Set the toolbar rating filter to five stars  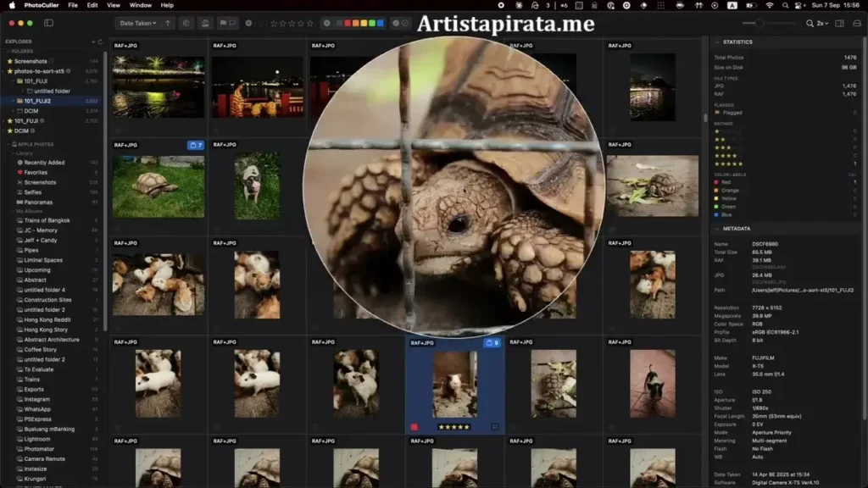point(309,23)
